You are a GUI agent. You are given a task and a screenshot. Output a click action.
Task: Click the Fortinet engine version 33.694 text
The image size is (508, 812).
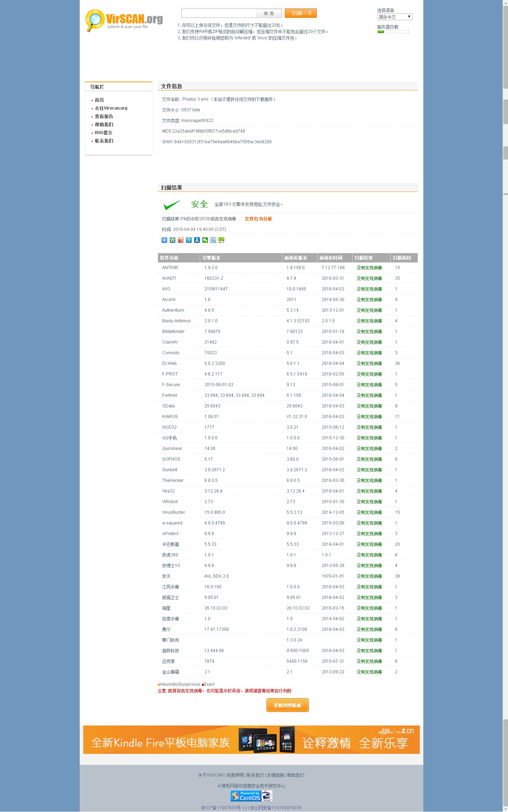[x=235, y=395]
